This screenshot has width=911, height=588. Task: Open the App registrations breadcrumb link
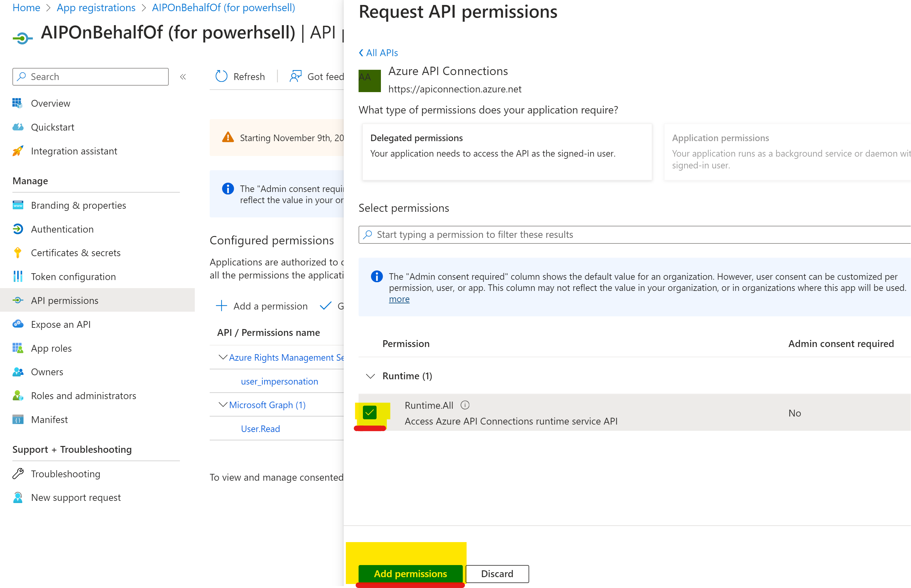(96, 8)
